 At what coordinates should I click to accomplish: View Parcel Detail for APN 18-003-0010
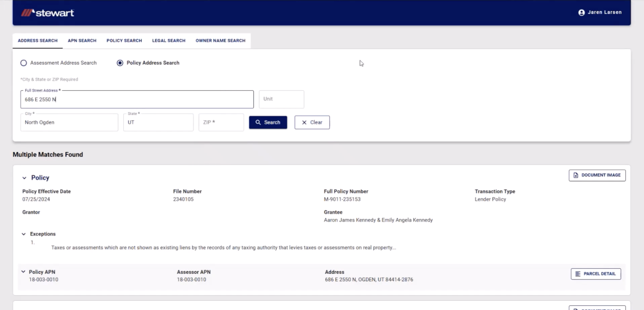coord(596,273)
